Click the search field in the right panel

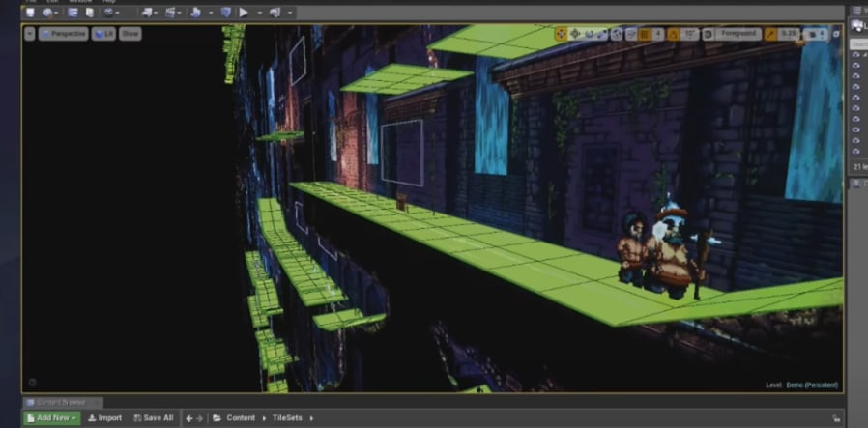point(859,44)
